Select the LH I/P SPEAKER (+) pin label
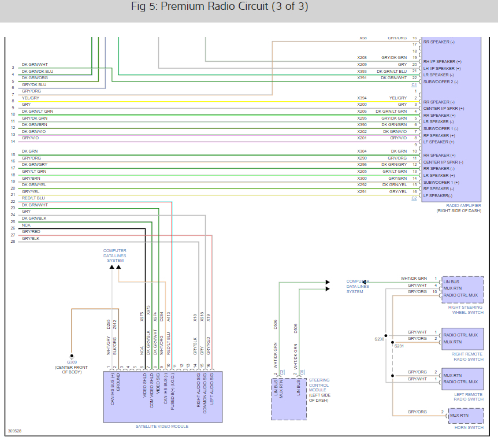498x448 pixels. (442, 69)
